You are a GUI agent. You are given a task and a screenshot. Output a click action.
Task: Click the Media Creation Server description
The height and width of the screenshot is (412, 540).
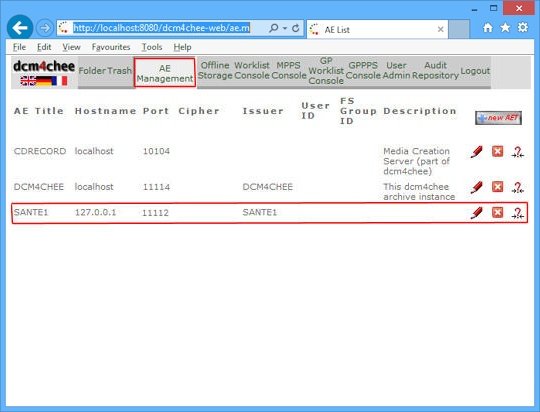tap(416, 161)
